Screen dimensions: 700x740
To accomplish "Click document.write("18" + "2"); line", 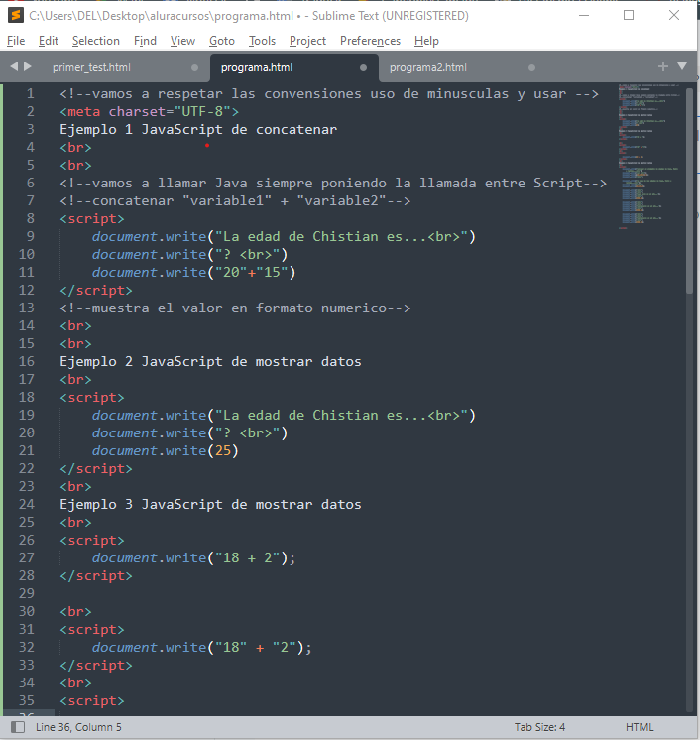I will tap(202, 647).
